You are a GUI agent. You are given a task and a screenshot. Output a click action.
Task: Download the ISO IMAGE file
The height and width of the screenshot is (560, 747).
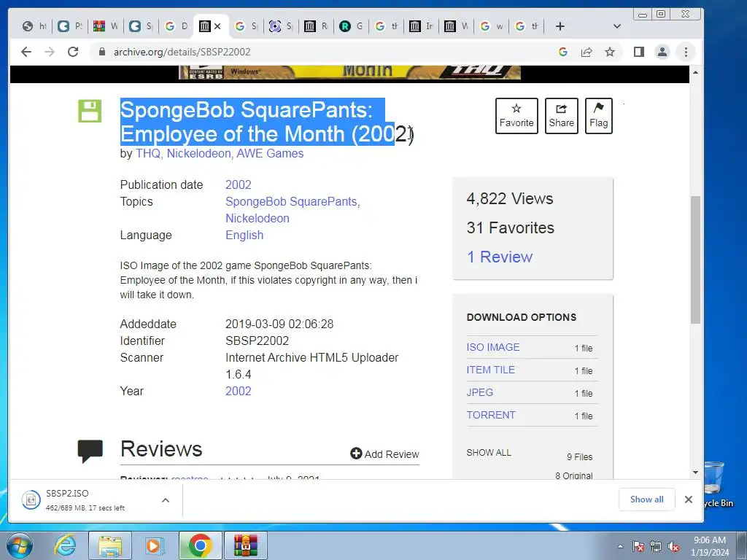(x=493, y=347)
